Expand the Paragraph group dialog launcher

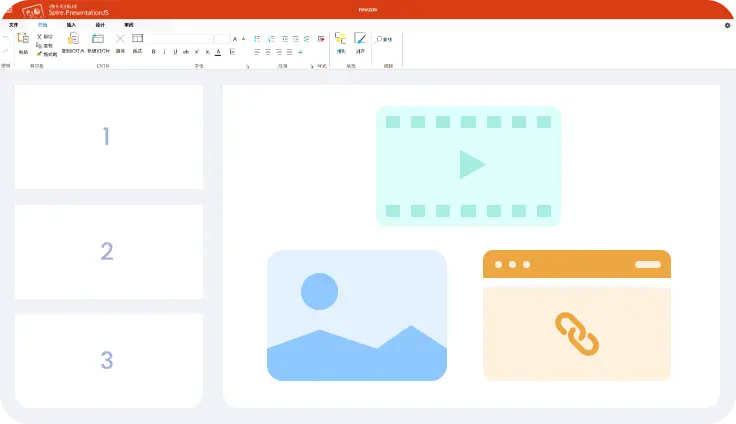pos(311,66)
